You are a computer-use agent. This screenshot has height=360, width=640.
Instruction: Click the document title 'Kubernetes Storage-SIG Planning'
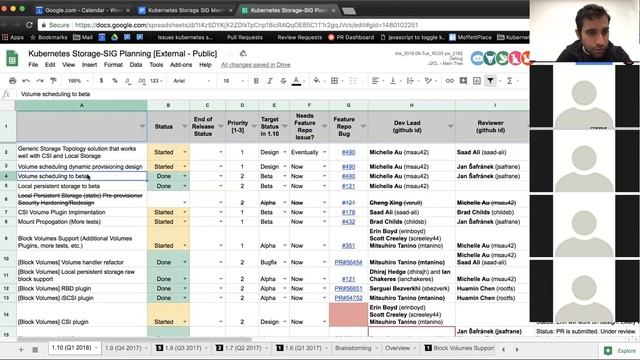click(122, 53)
